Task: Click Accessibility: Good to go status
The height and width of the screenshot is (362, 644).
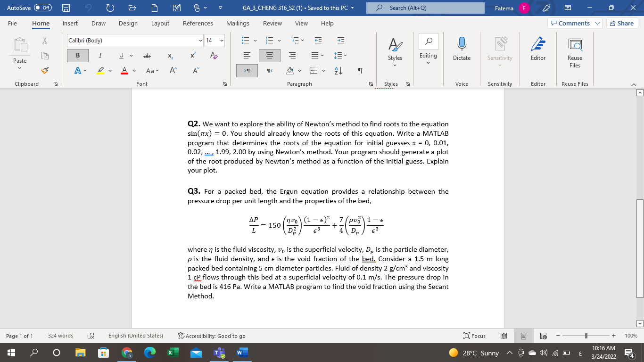Action: pos(211,336)
